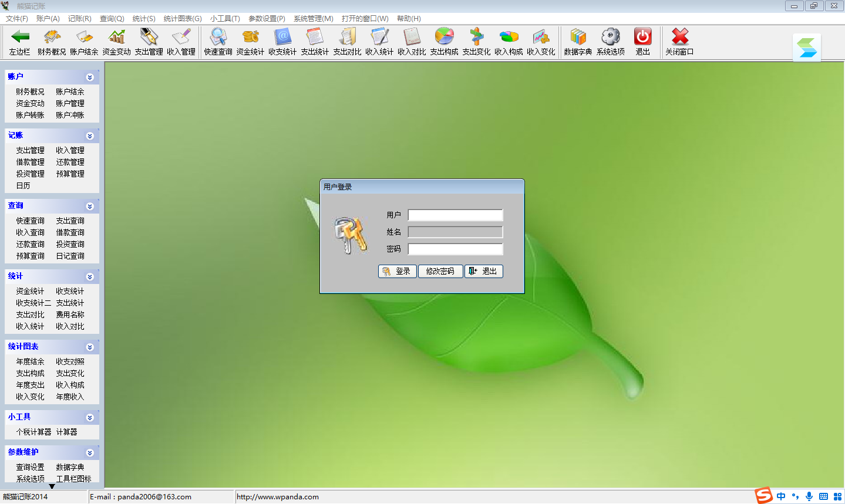The image size is (845, 504).
Task: Focus the 用户 input field
Action: click(456, 215)
